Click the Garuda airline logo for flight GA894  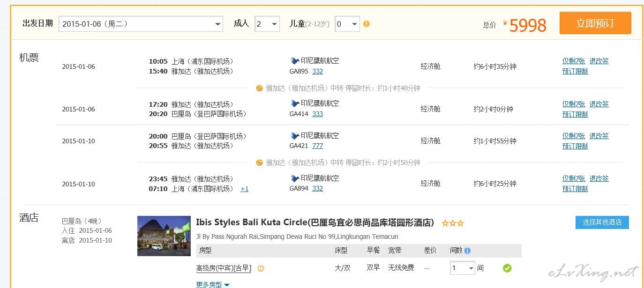coord(295,178)
